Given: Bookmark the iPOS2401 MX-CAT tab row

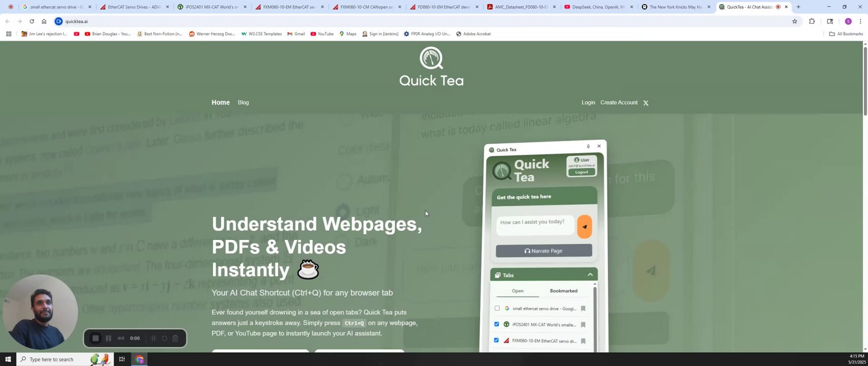Looking at the screenshot, I should 583,325.
